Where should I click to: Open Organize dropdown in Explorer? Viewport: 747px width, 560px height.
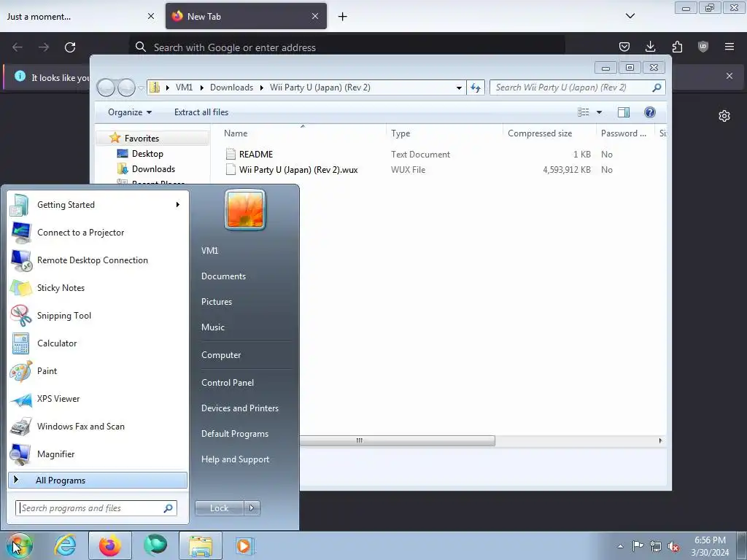pos(130,112)
